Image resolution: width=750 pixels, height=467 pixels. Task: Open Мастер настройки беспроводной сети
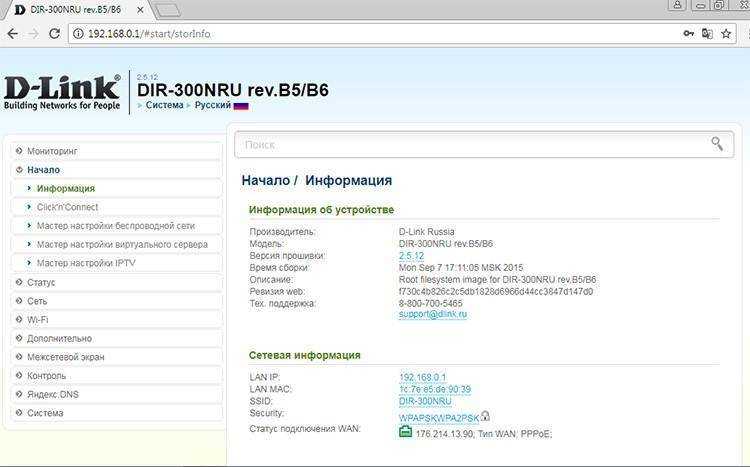[116, 226]
